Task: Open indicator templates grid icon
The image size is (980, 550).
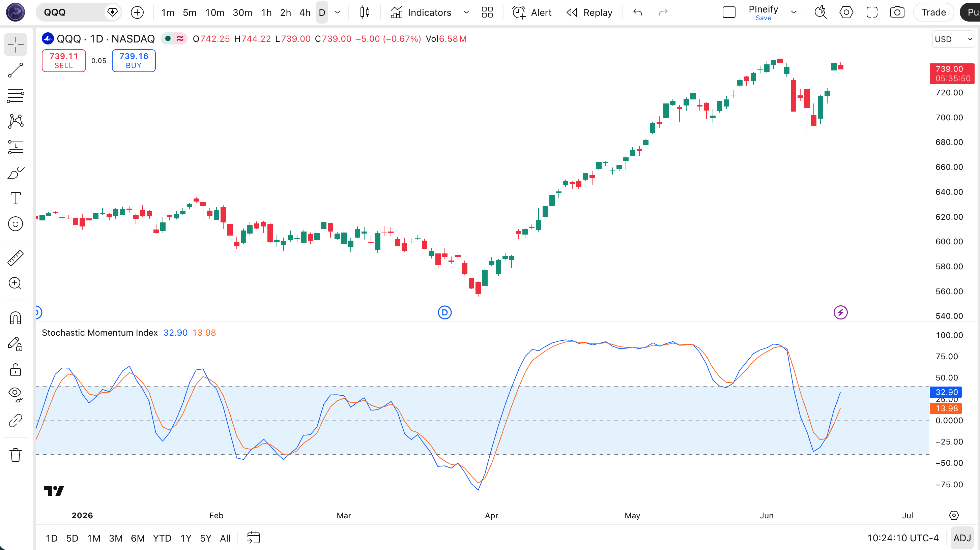Action: coord(487,12)
